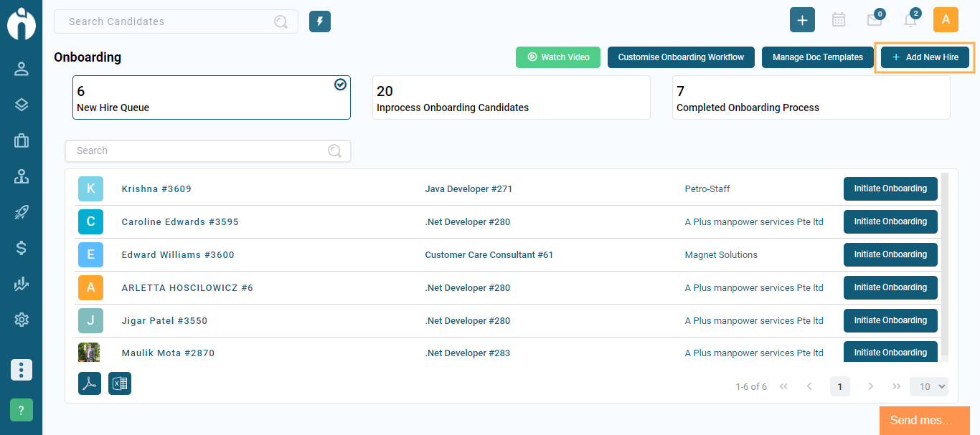Image resolution: width=980 pixels, height=435 pixels.
Task: Select the rocket icon in the sidebar
Action: pyautogui.click(x=21, y=212)
